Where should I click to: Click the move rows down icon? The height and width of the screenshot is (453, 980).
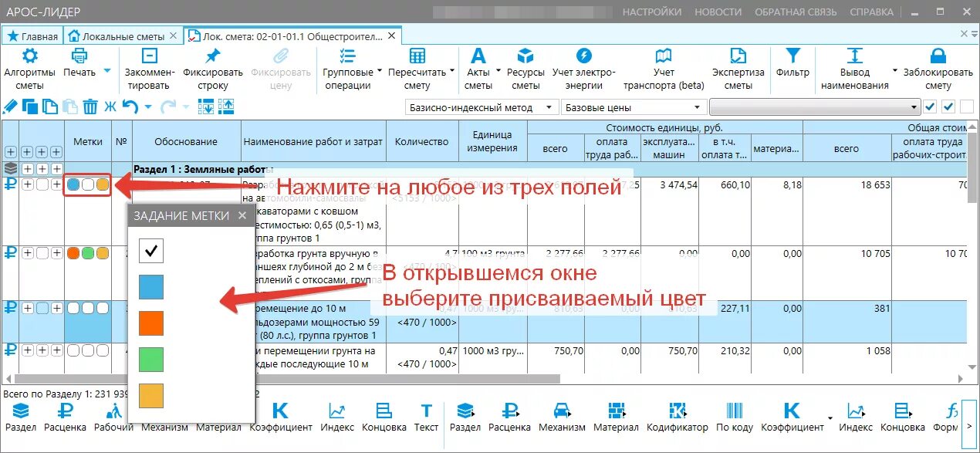(x=208, y=106)
